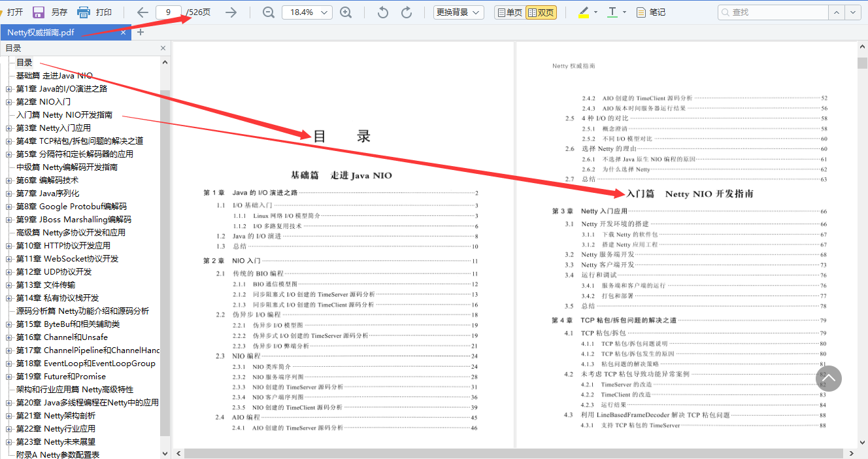Close the Netty权威指南.pdf tab
Image resolution: width=868 pixels, height=459 pixels.
123,33
